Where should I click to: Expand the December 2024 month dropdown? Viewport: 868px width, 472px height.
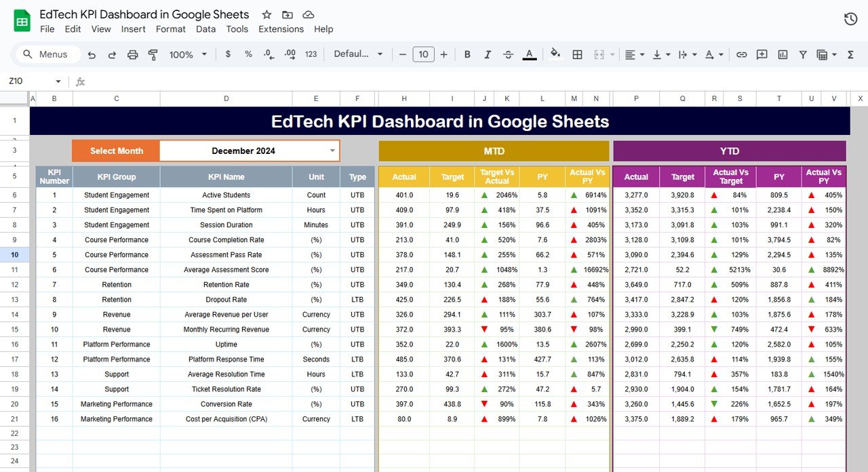point(332,151)
